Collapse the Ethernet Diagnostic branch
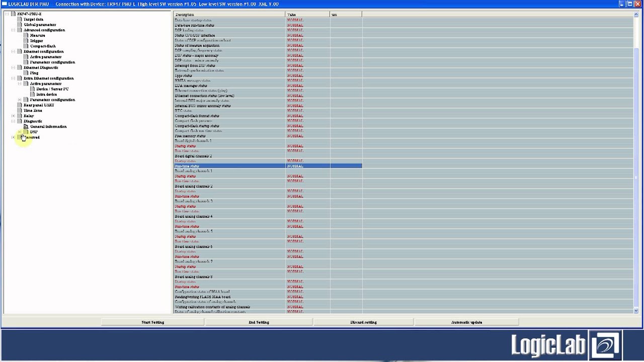Screen dimensions: 644x362 click(x=13, y=67)
